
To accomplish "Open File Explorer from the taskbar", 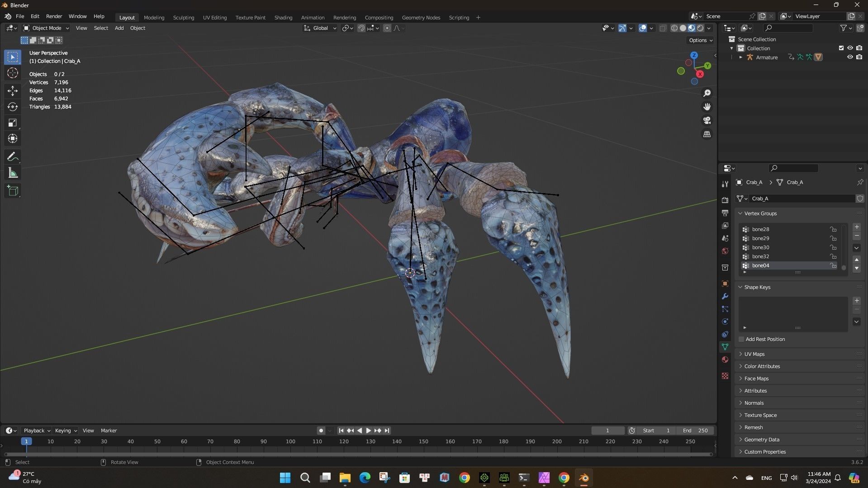I will tap(345, 478).
